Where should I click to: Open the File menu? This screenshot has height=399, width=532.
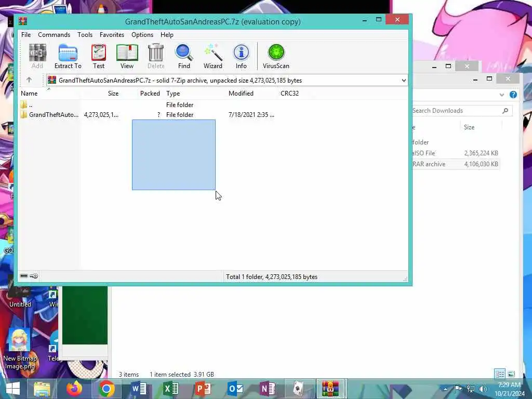26,35
